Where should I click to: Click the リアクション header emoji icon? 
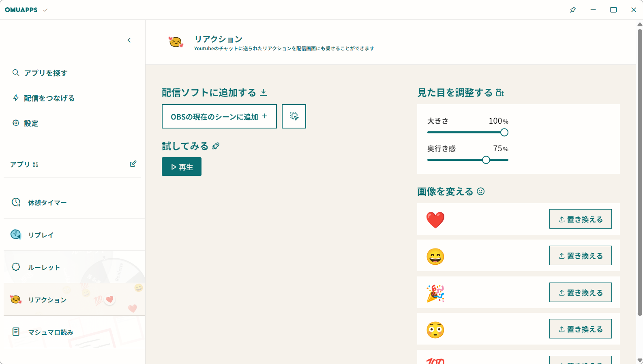pyautogui.click(x=176, y=42)
